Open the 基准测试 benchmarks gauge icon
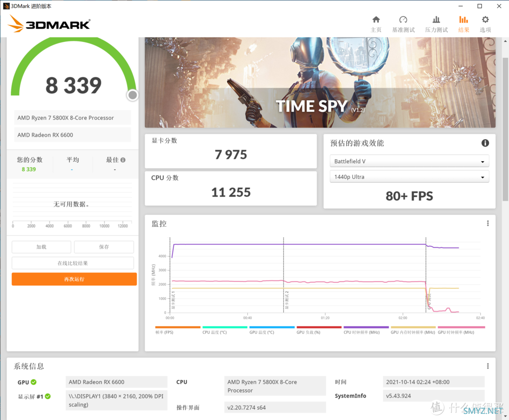Viewport: 509px width, 420px height. point(403,20)
